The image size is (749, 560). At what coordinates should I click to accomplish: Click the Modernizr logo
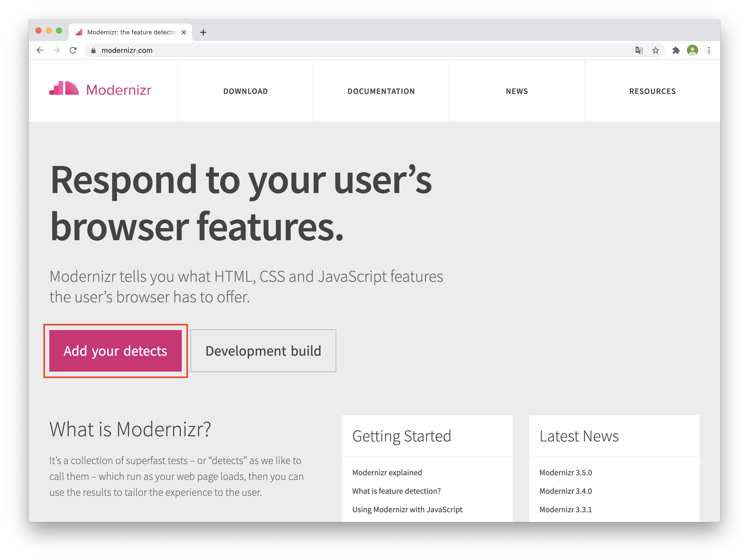(x=101, y=90)
